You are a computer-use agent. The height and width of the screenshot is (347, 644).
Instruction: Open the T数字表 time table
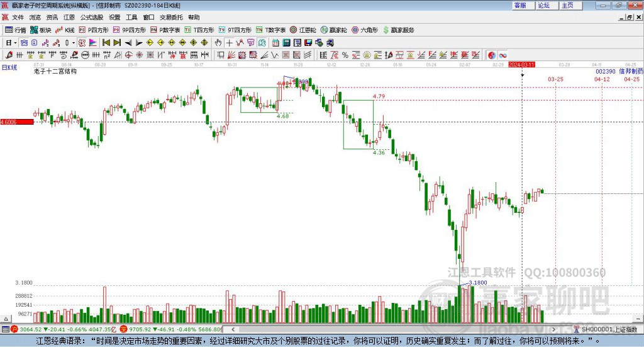(x=270, y=30)
